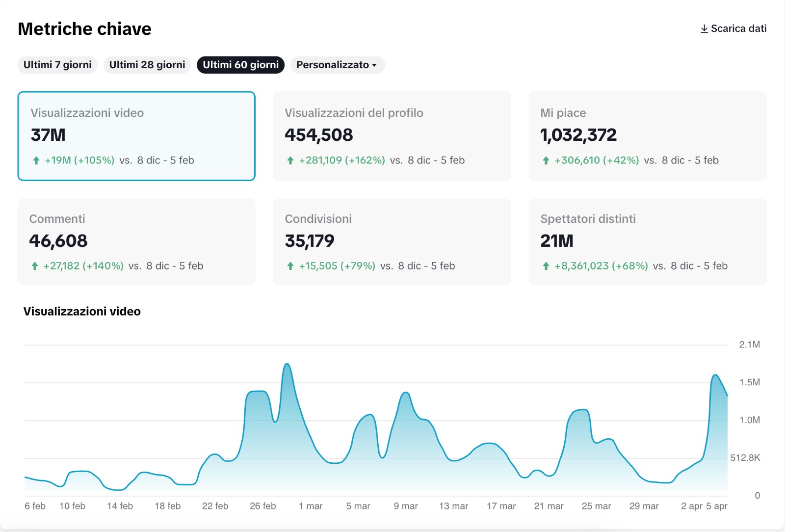Screen dimensions: 785x532
Task: Select the Visualizzazioni video metric card
Action: tap(136, 136)
